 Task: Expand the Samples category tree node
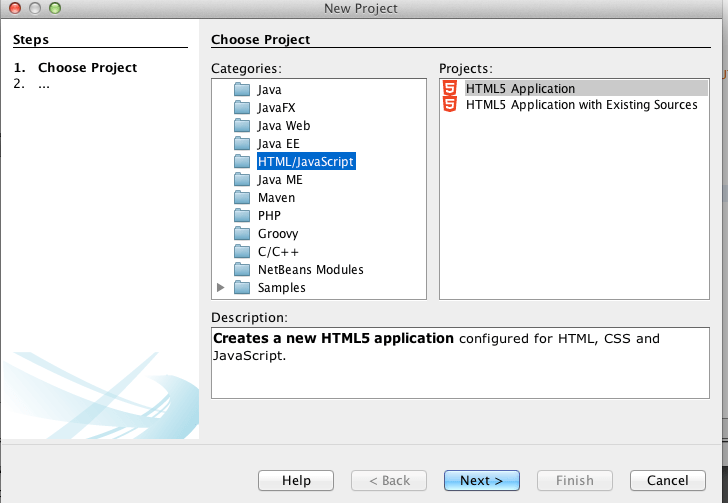[x=221, y=287]
